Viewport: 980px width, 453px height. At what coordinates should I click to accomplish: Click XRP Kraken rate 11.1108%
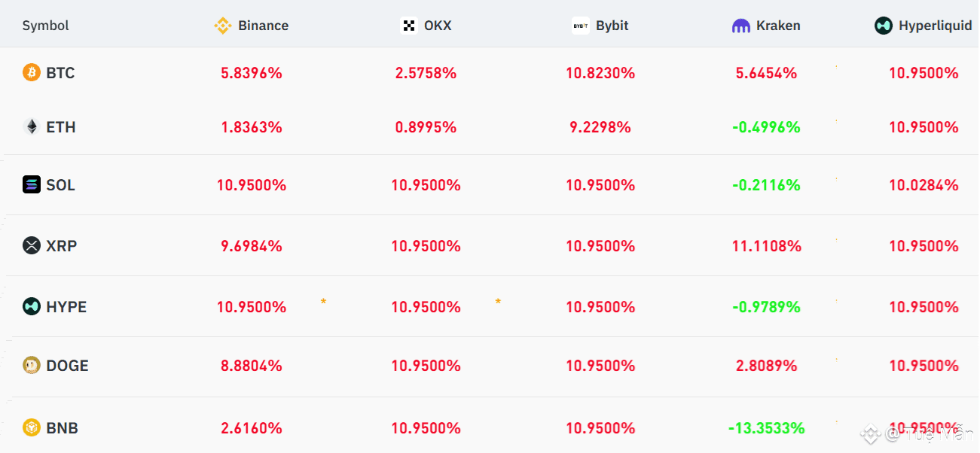click(766, 246)
